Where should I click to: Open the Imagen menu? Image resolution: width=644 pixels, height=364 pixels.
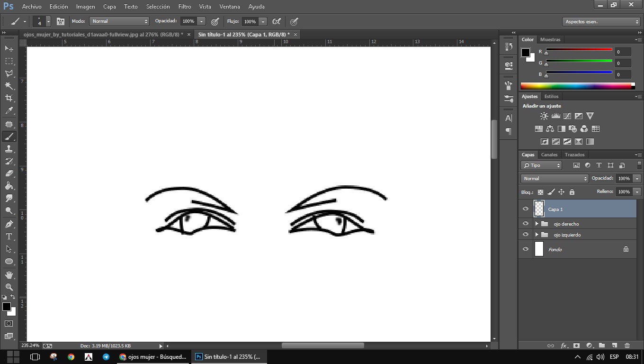[86, 7]
